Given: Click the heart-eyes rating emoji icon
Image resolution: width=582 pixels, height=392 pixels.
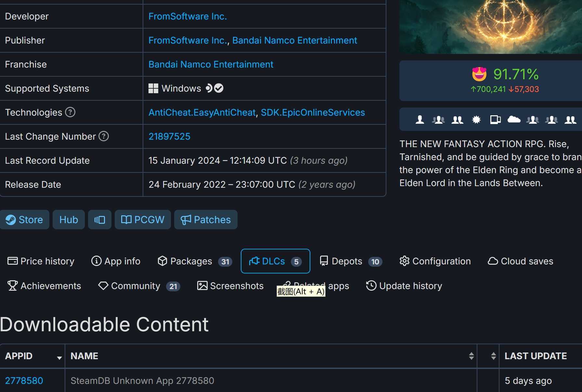Looking at the screenshot, I should [479, 74].
